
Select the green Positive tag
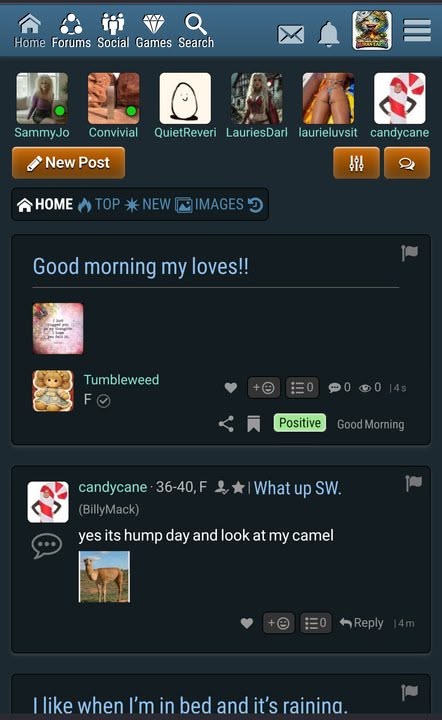point(300,422)
